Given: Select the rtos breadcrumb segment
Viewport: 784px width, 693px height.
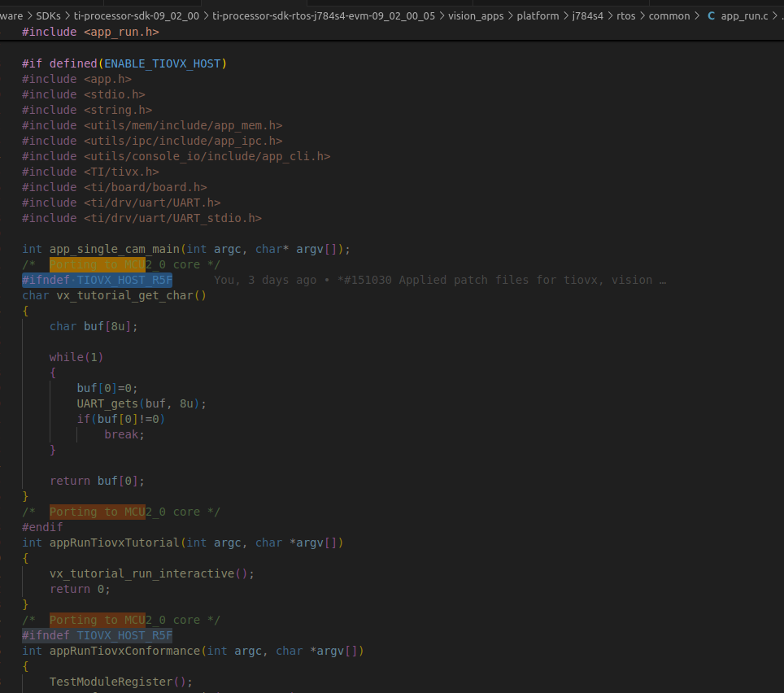Looking at the screenshot, I should tap(626, 16).
